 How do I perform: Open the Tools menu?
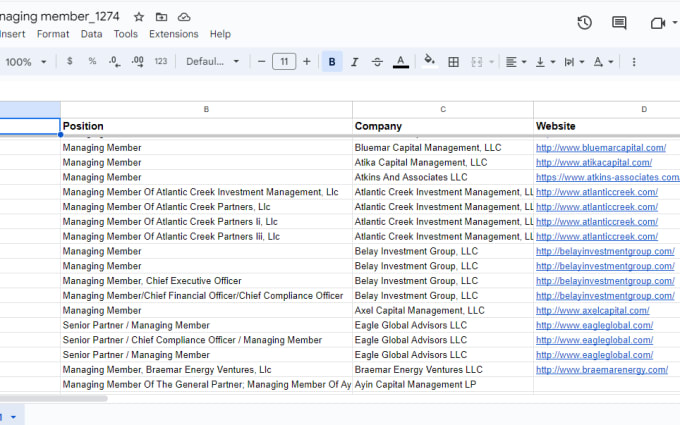[125, 34]
